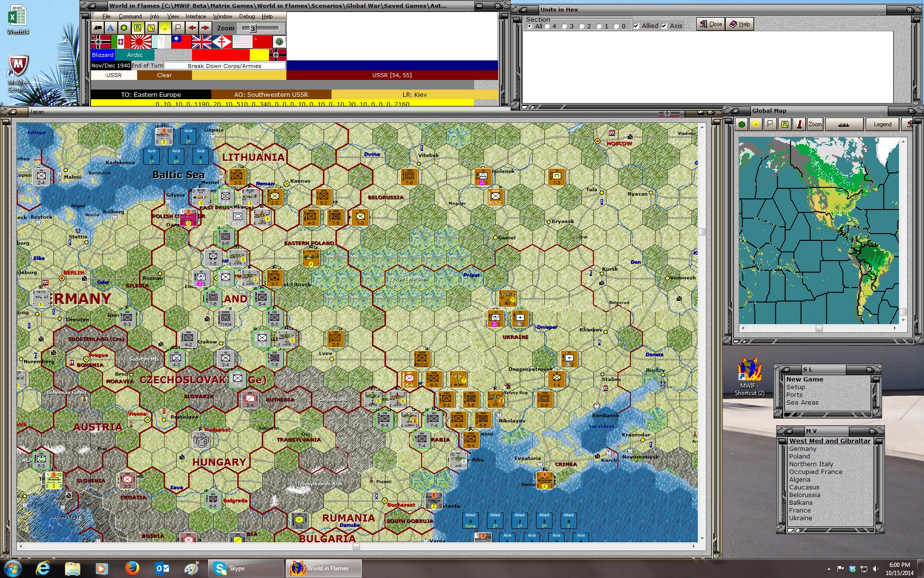Enable the Axis checkbox in Units in Hex
Screen dimensions: 924x578
(664, 26)
